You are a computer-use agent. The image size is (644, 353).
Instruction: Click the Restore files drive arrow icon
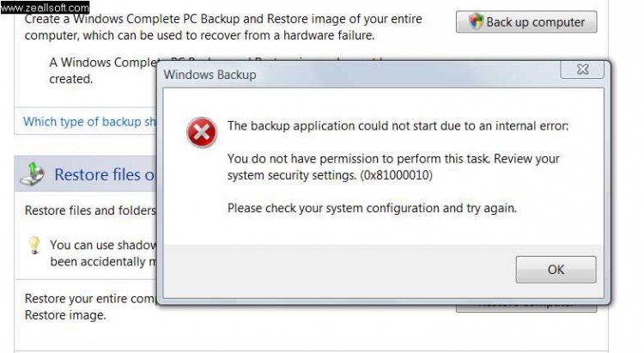(x=32, y=173)
